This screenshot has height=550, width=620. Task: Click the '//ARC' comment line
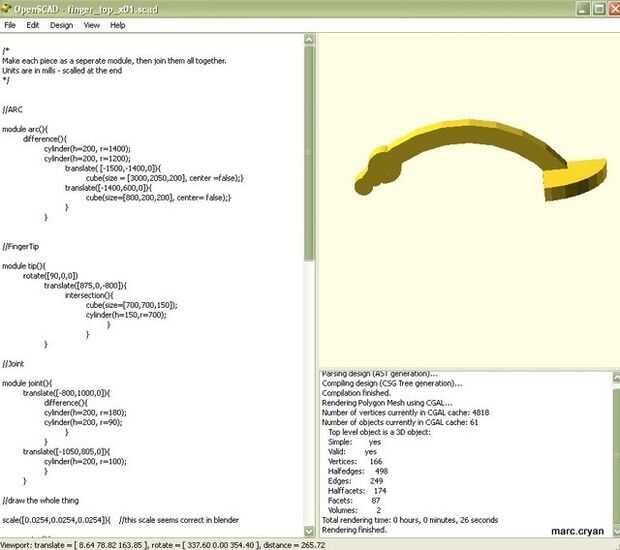[x=12, y=110]
